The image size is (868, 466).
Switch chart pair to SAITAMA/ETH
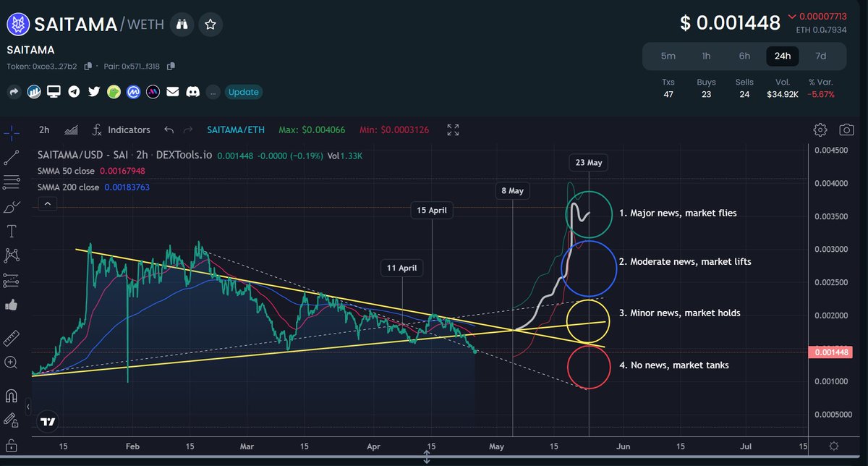(x=236, y=130)
